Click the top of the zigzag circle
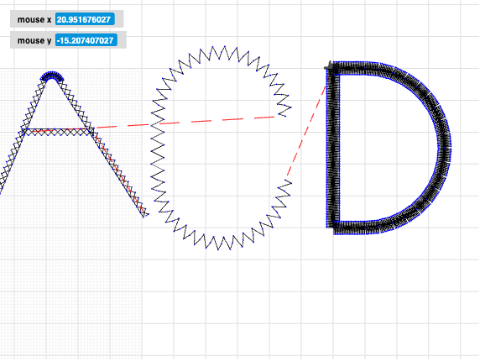Viewport: 480px width, 360px height. [x=218, y=52]
